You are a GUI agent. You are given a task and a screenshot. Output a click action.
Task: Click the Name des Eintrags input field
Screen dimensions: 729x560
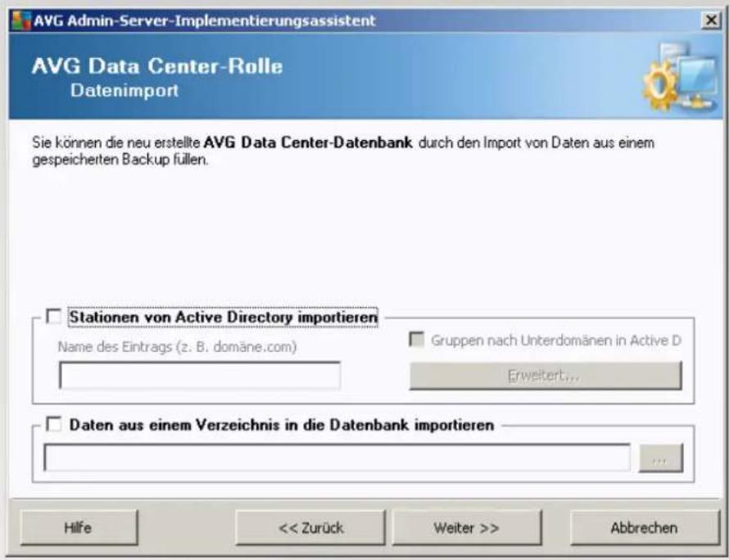[x=200, y=376]
